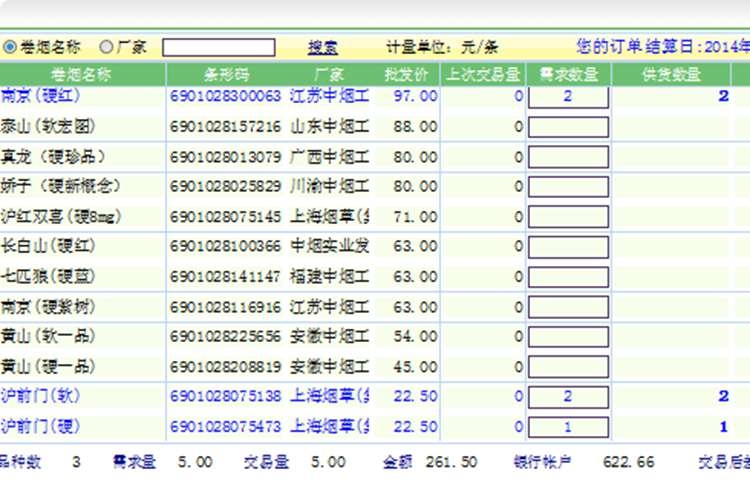The width and height of the screenshot is (750, 487).
Task: Click barcode 6901028141147
Action: coord(225,277)
